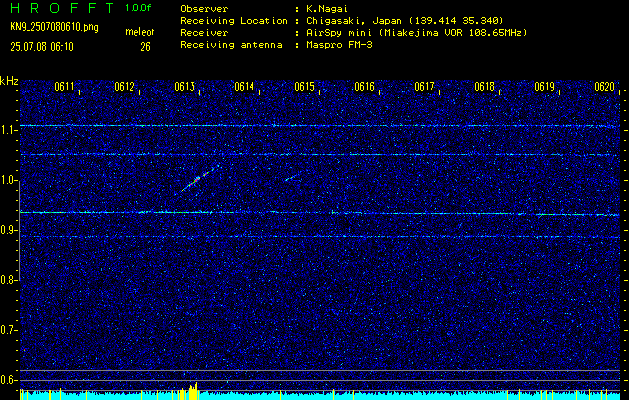Click the Observer field label
The width and height of the screenshot is (629, 400).
pos(204,8)
